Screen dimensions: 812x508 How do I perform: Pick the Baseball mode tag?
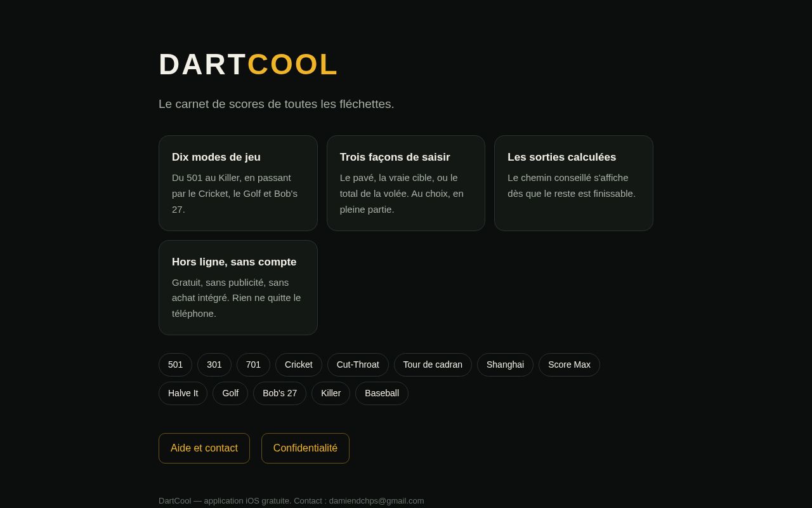[x=382, y=393]
